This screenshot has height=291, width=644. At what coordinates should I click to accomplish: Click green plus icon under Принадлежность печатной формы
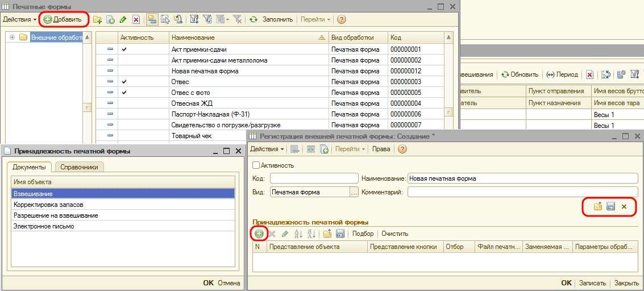pyautogui.click(x=259, y=234)
